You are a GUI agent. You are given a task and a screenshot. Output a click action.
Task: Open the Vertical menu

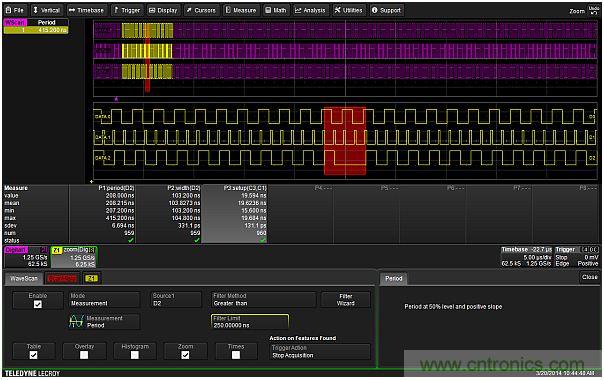click(46, 10)
